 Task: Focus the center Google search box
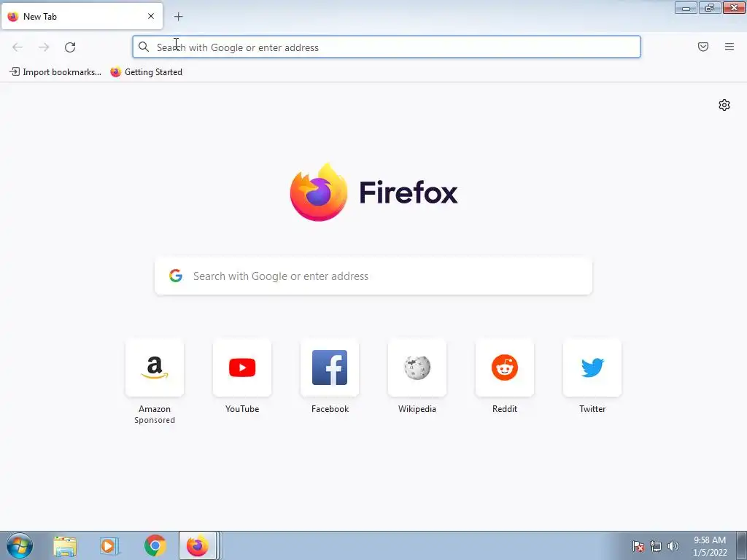pyautogui.click(x=373, y=276)
